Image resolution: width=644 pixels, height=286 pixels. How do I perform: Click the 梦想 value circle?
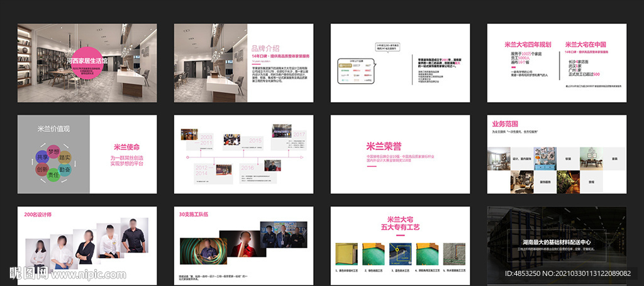coord(54,151)
